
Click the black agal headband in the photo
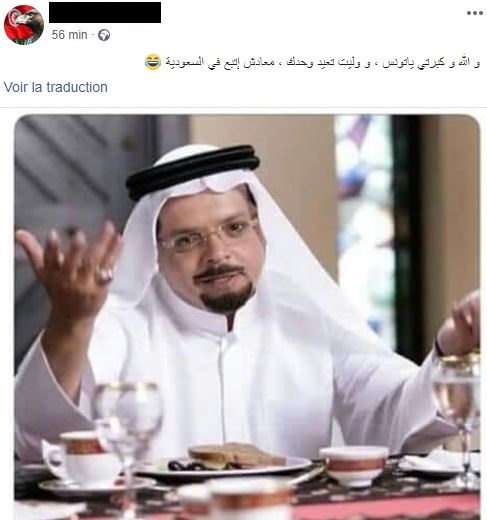193,172
